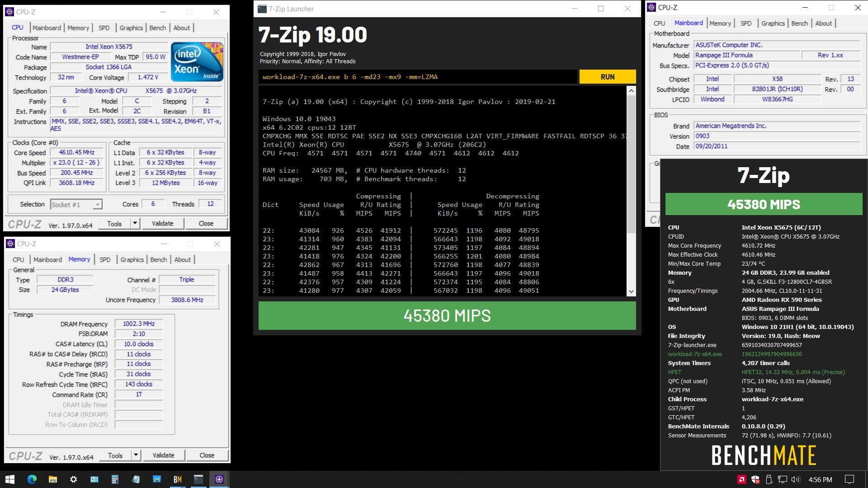This screenshot has height=488, width=868.
Task: Click the Intel Xeon inside logo
Action: tap(197, 62)
